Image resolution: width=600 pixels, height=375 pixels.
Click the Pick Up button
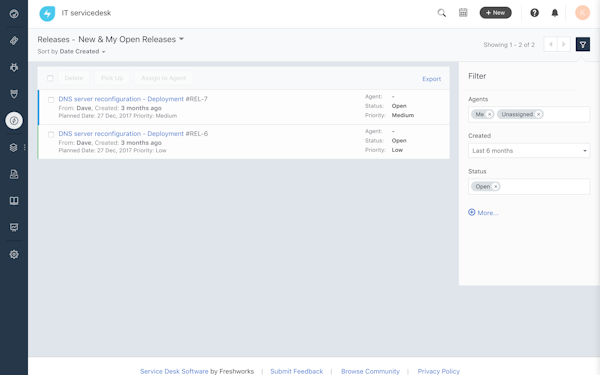click(x=112, y=78)
